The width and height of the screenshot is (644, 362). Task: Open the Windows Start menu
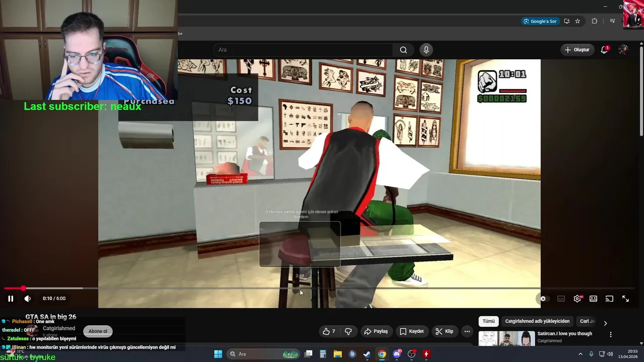coord(218,354)
